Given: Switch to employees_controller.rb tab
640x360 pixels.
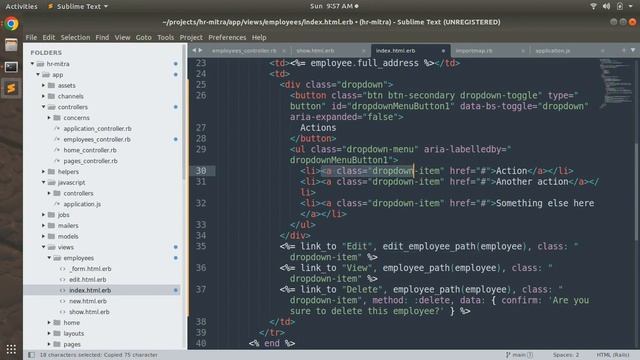Looking at the screenshot, I should coord(244,51).
